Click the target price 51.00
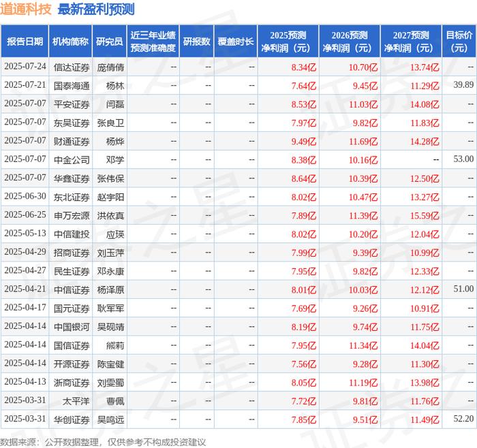 point(463,289)
